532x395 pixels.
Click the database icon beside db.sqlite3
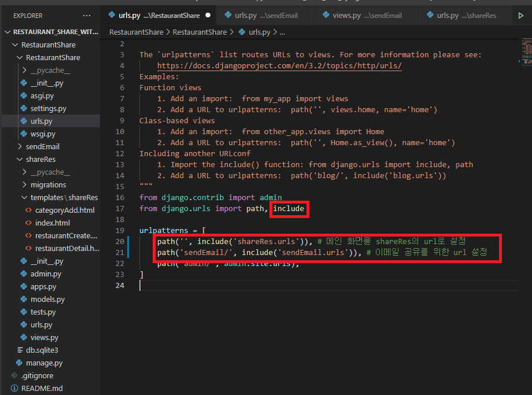(20, 350)
